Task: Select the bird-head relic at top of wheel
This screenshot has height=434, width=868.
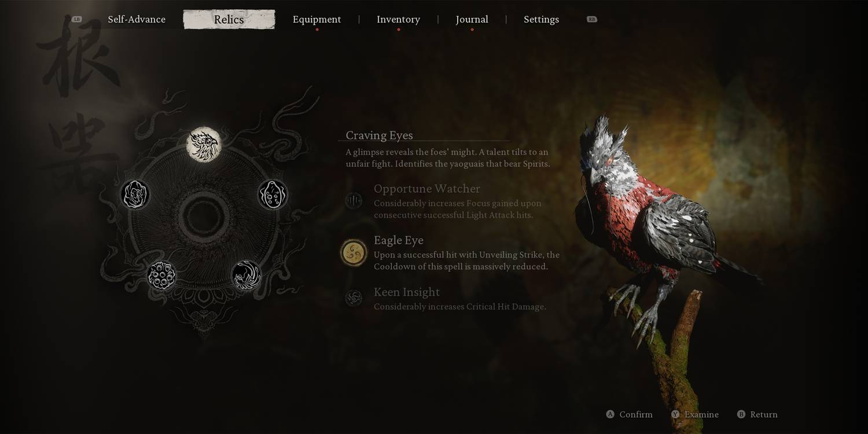Action: [x=204, y=145]
